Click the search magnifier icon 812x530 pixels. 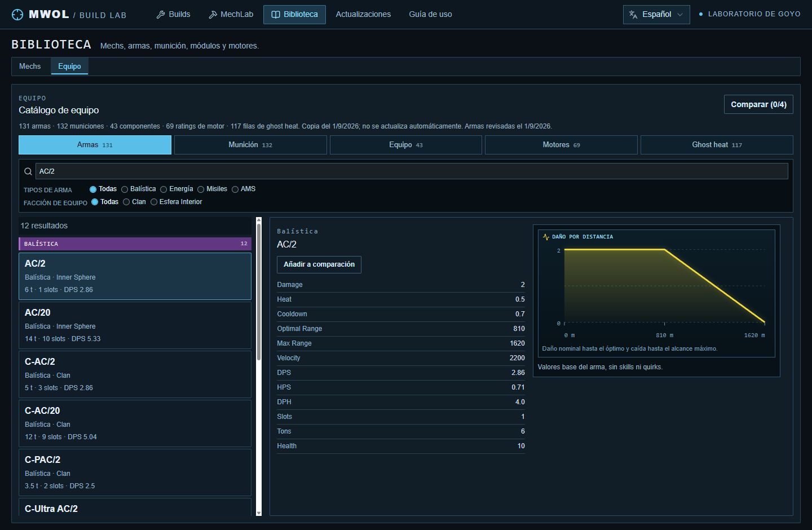pos(28,171)
